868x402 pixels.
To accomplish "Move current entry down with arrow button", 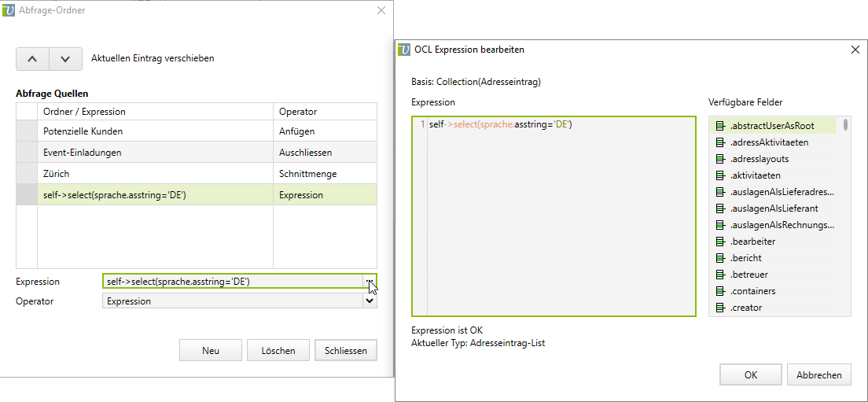I will click(65, 59).
